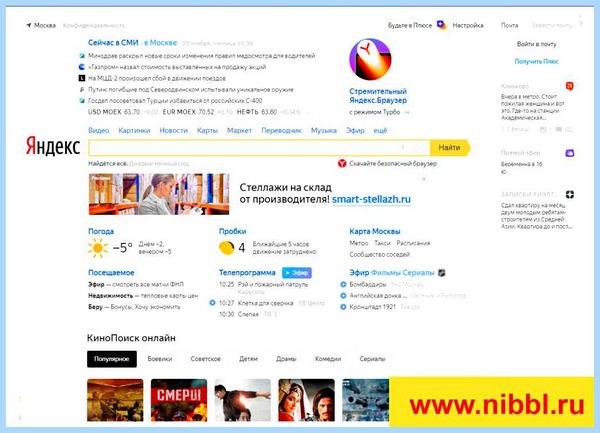Click the Moscow location arrow icon
This screenshot has width=600, height=433.
click(x=29, y=25)
